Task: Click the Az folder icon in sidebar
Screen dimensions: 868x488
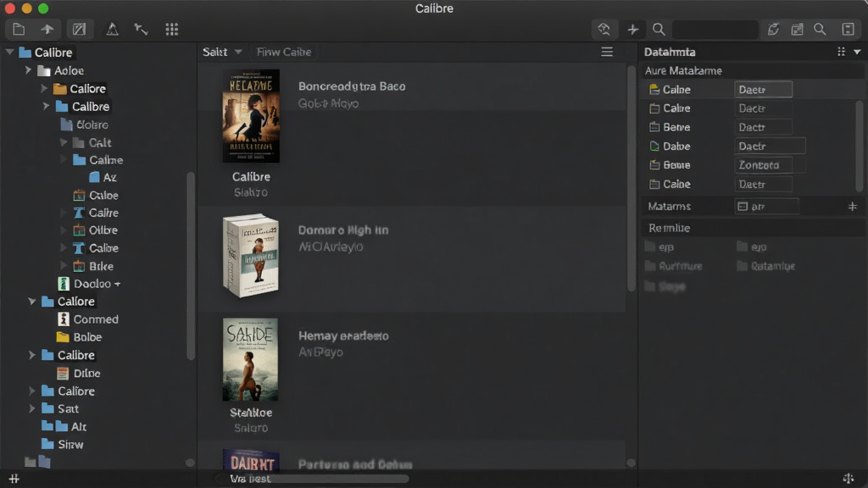Action: (95, 177)
